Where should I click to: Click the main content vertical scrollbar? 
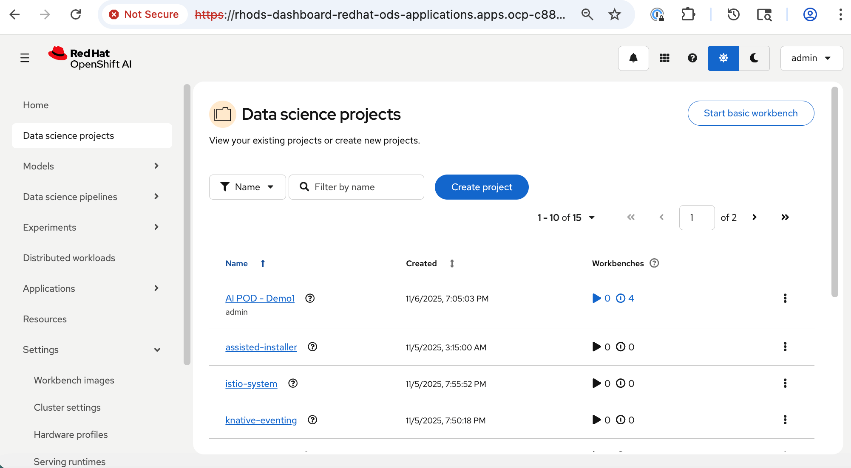[x=835, y=192]
